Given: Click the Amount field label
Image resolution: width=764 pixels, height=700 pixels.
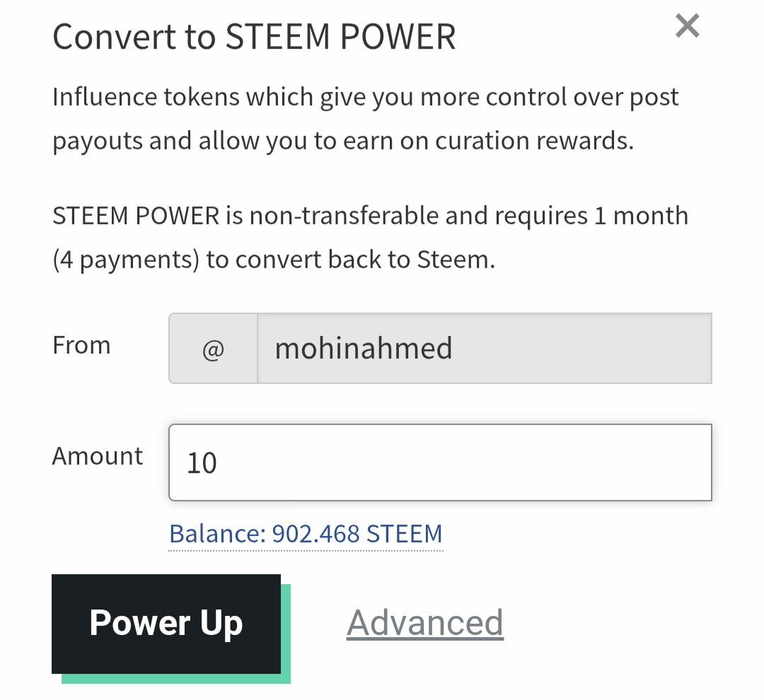Looking at the screenshot, I should coord(98,456).
